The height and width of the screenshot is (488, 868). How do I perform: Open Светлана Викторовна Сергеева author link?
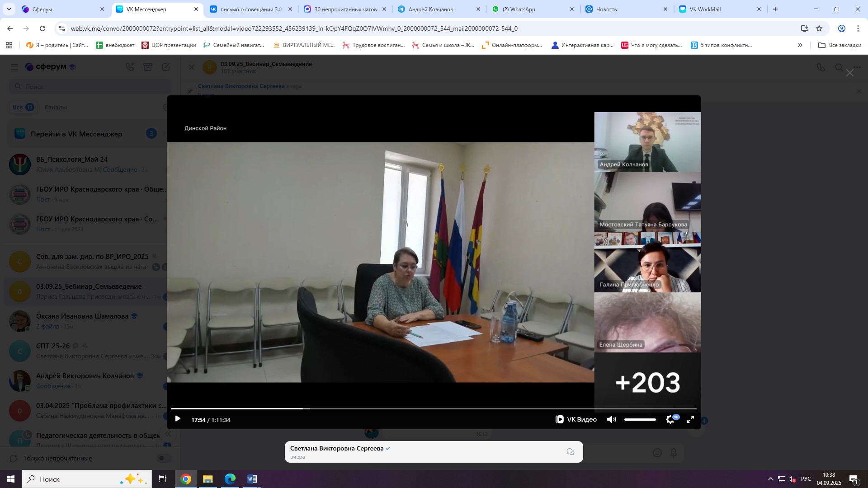[336, 448]
